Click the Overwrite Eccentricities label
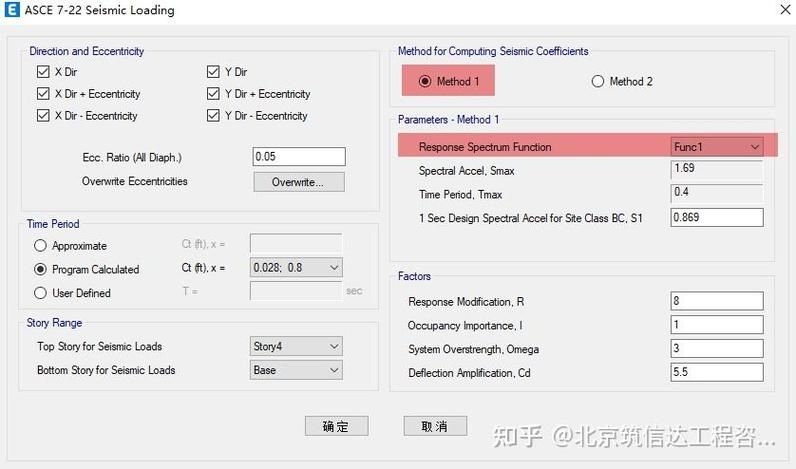The height and width of the screenshot is (469, 796). click(x=135, y=181)
